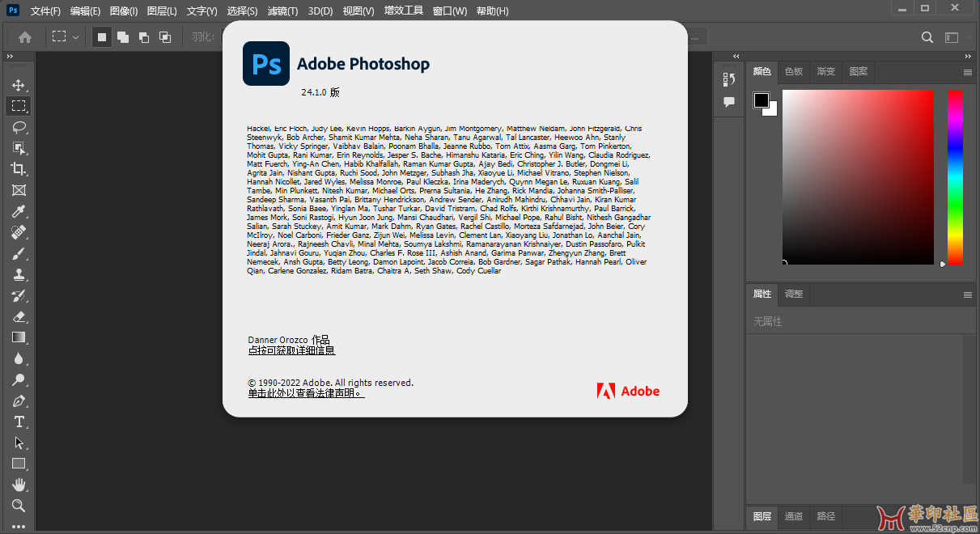Click the 点按可获取详细信息 link
Screen dimensions: 980x534
tap(291, 350)
